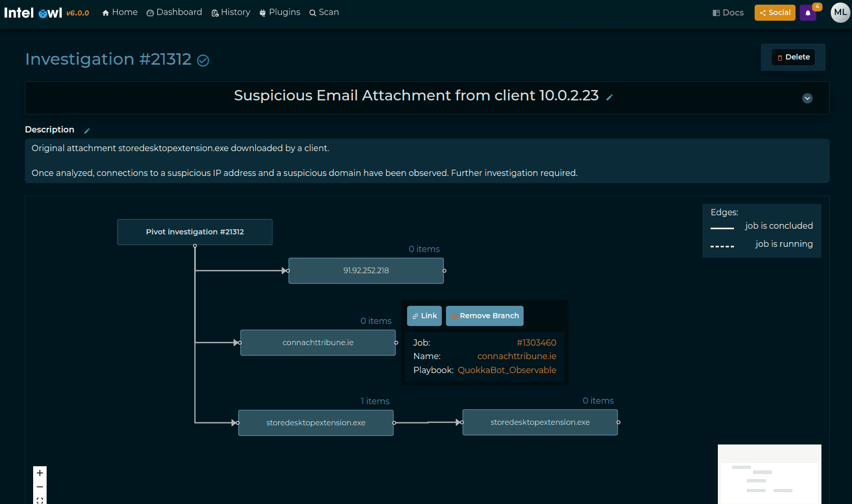Image resolution: width=852 pixels, height=504 pixels.
Task: Edit the investigation title with pencil icon
Action: click(610, 97)
